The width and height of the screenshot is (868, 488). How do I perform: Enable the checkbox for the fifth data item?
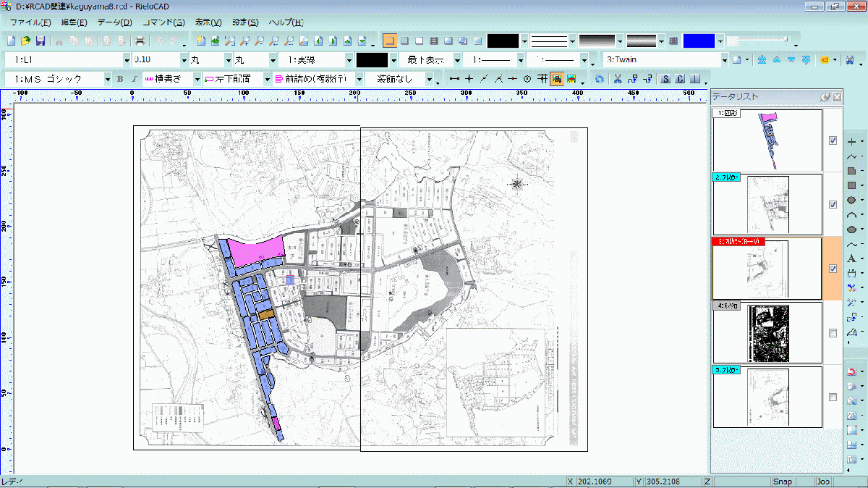click(x=833, y=397)
